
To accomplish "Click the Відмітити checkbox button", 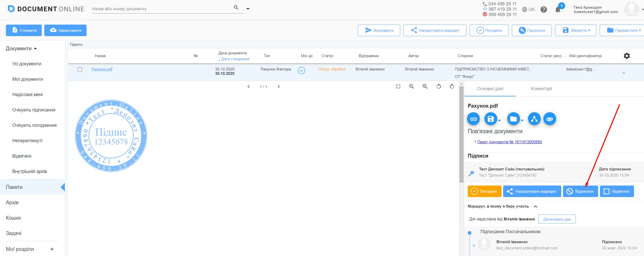I will (x=617, y=191).
